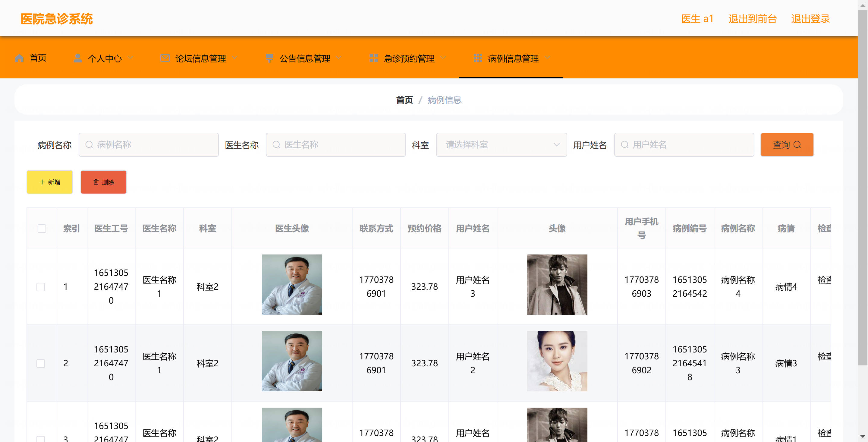This screenshot has height=442, width=868.
Task: Click the 病例名称4 cell
Action: [x=738, y=286]
